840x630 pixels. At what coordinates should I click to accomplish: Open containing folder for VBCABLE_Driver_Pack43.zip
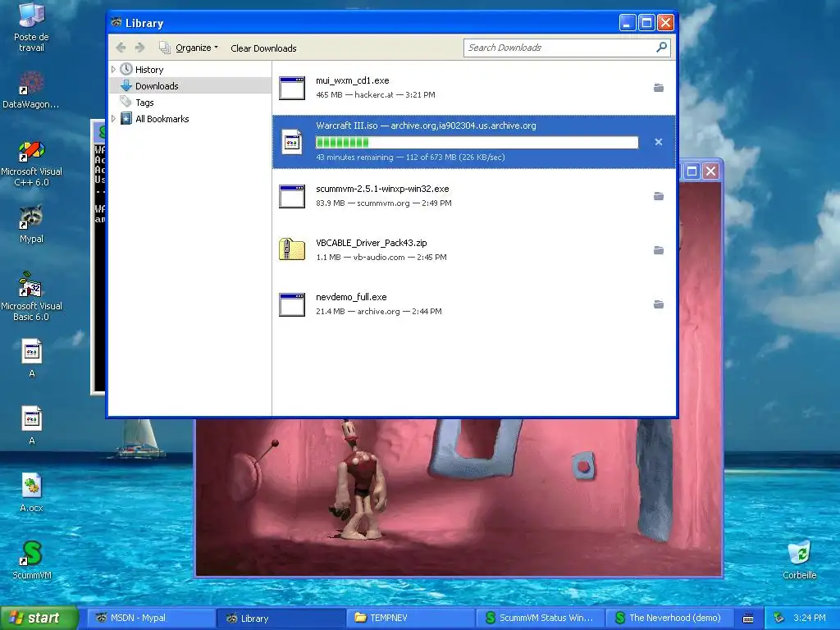659,250
